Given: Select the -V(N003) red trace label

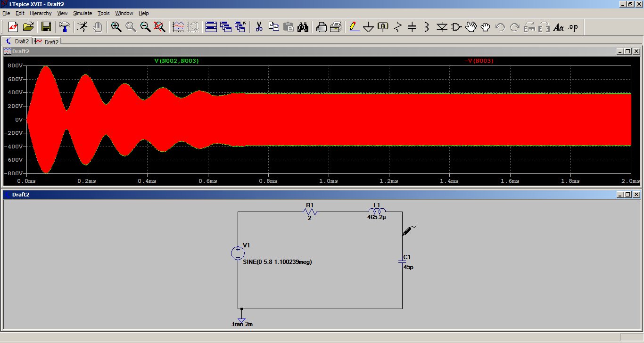Looking at the screenshot, I should pos(479,61).
